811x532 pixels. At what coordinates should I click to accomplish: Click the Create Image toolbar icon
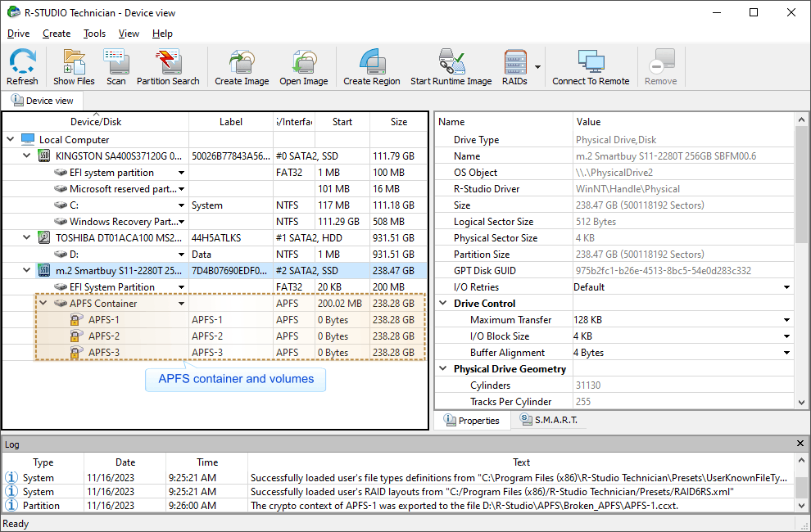pyautogui.click(x=242, y=66)
